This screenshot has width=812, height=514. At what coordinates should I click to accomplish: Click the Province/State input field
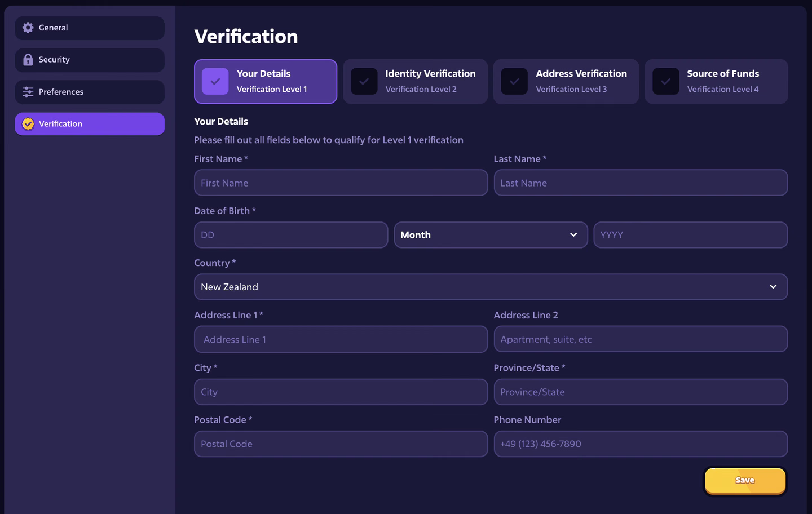(641, 392)
